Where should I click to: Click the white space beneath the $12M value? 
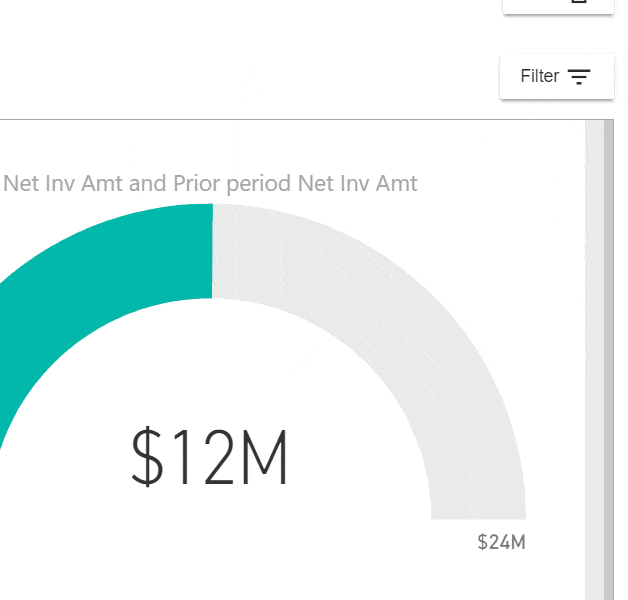(210, 540)
